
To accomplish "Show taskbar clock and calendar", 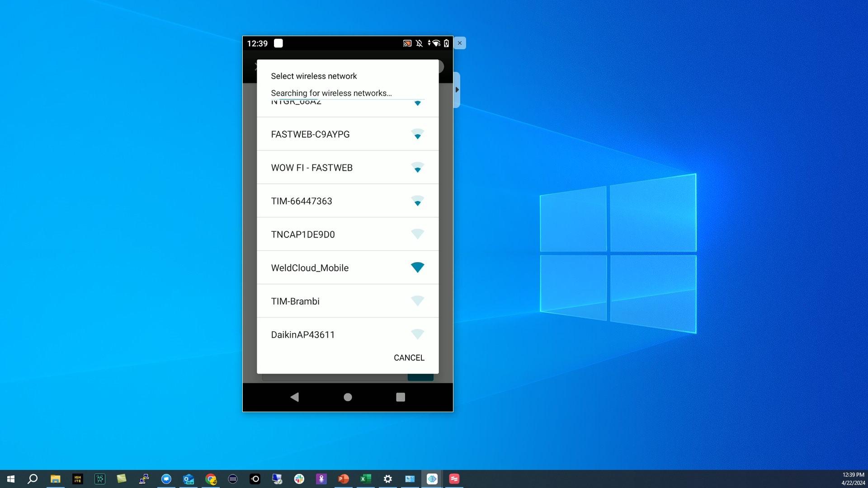I will click(x=853, y=479).
